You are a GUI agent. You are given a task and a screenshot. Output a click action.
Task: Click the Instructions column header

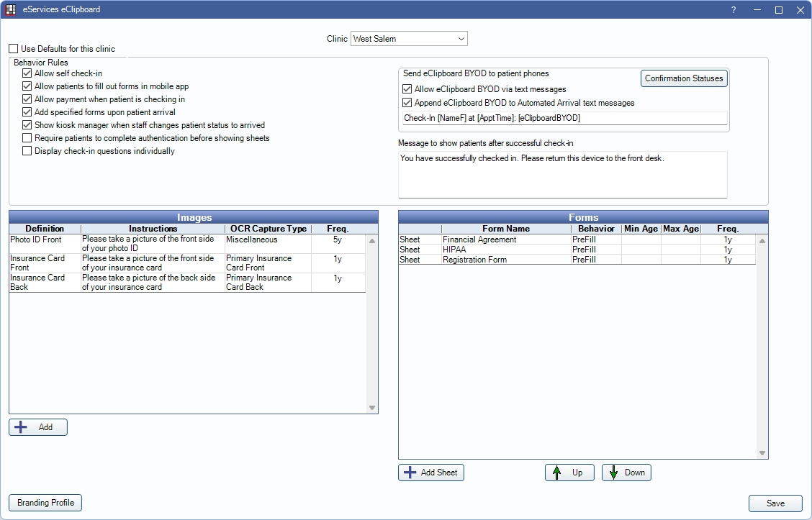[153, 229]
